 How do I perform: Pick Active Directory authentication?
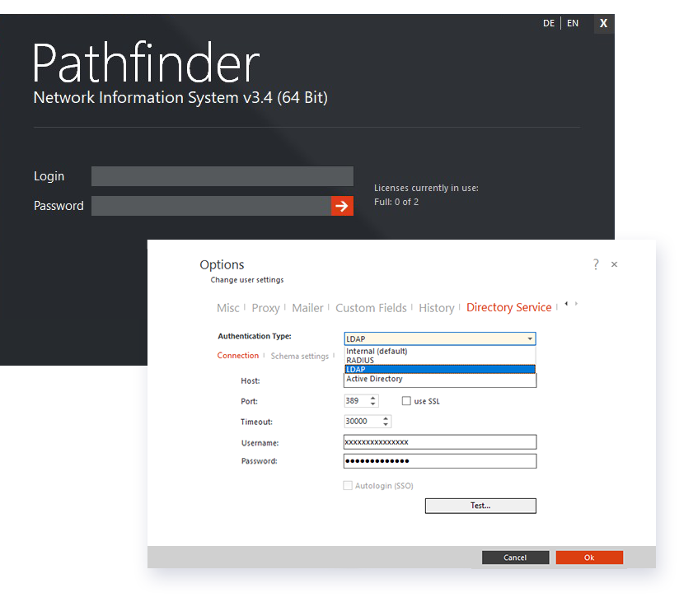coord(440,379)
